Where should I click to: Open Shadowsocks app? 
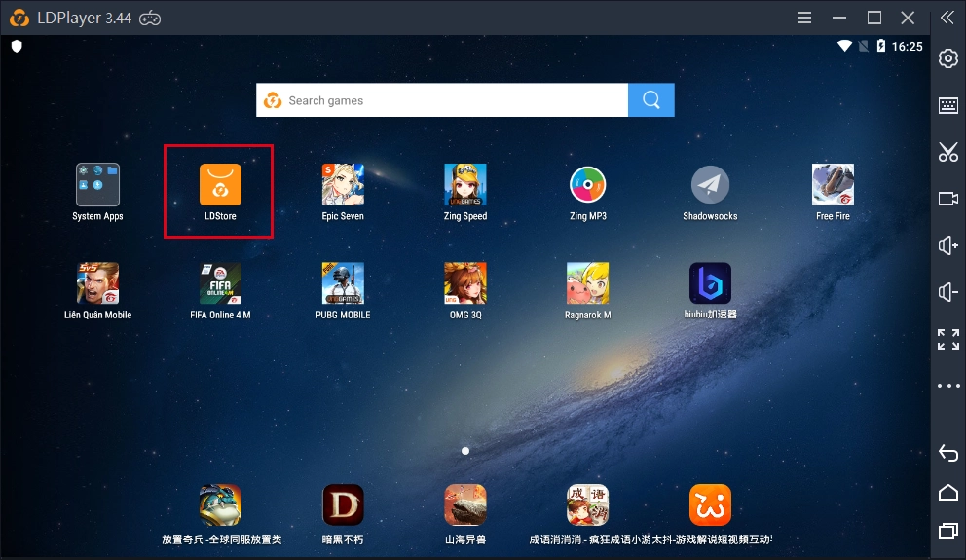(710, 185)
